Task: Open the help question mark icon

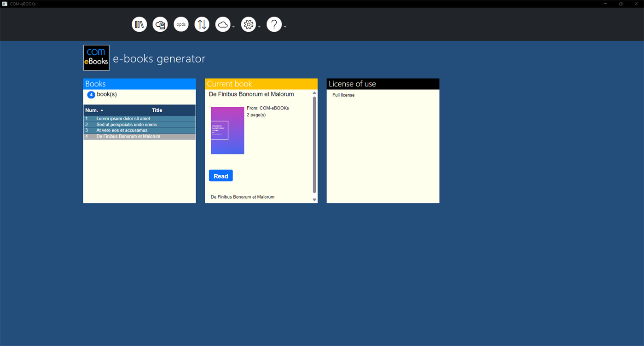Action: click(274, 24)
